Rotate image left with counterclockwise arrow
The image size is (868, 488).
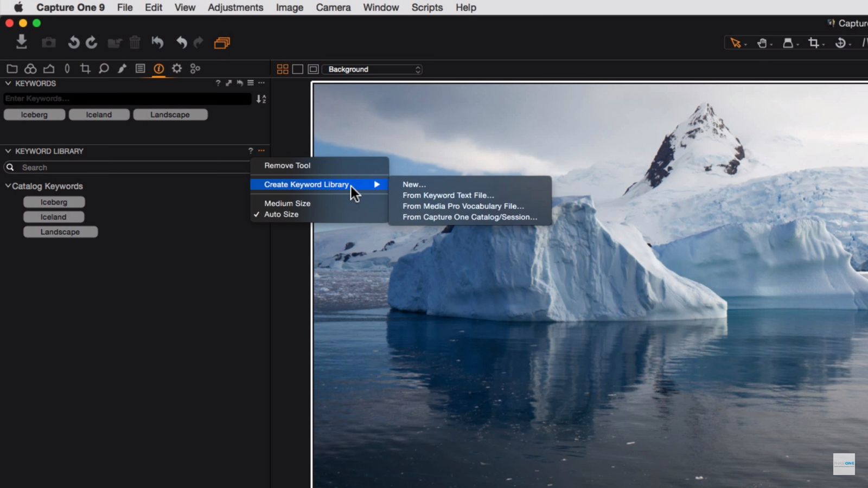click(73, 42)
